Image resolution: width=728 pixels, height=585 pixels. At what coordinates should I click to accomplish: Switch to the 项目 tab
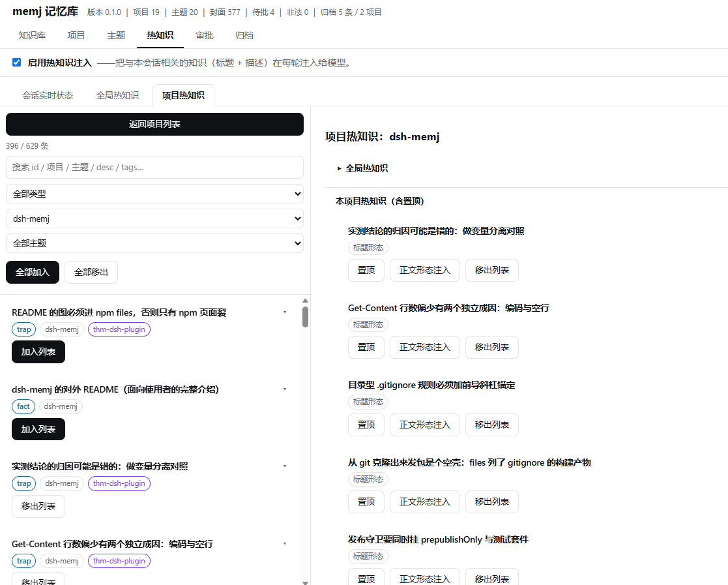[76, 35]
